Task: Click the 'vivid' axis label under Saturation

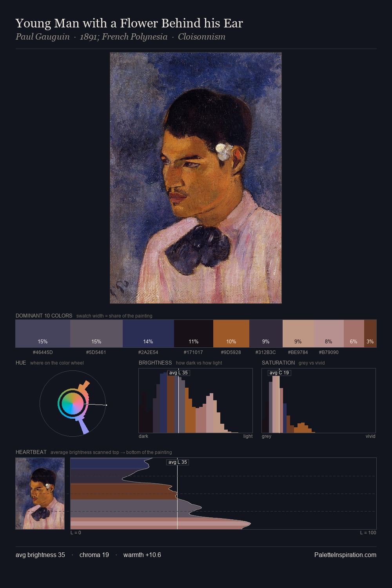Action: pos(370,436)
